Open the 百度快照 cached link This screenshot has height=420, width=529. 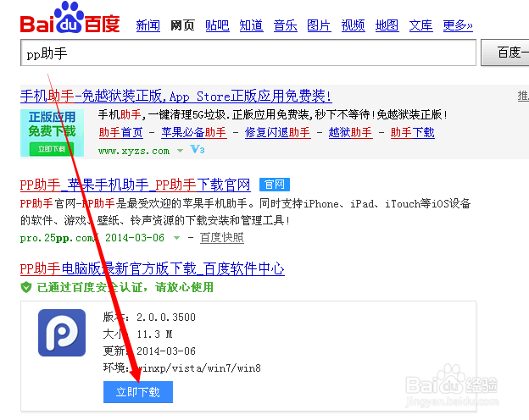coord(221,238)
